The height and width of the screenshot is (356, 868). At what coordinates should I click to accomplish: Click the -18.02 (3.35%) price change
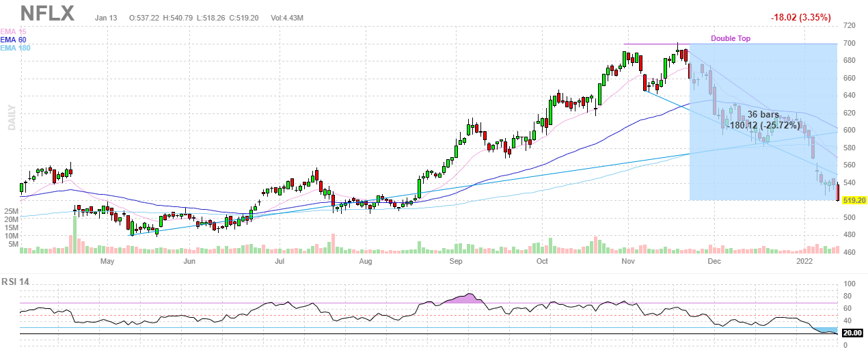[x=800, y=18]
